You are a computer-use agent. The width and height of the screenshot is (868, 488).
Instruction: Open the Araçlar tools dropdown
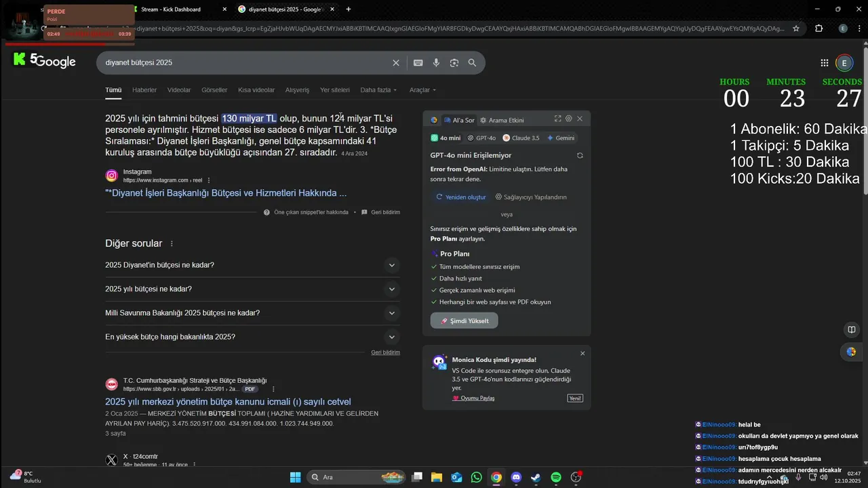coord(422,90)
